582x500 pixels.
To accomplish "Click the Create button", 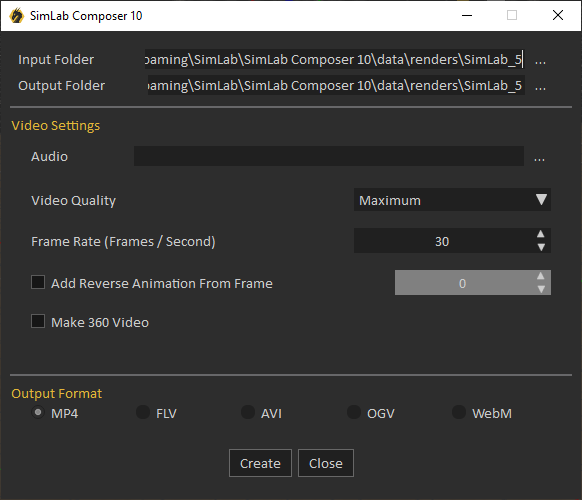I will coord(260,463).
